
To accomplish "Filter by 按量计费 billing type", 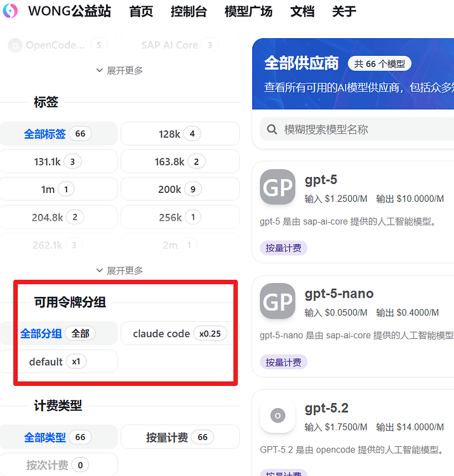I will (180, 437).
